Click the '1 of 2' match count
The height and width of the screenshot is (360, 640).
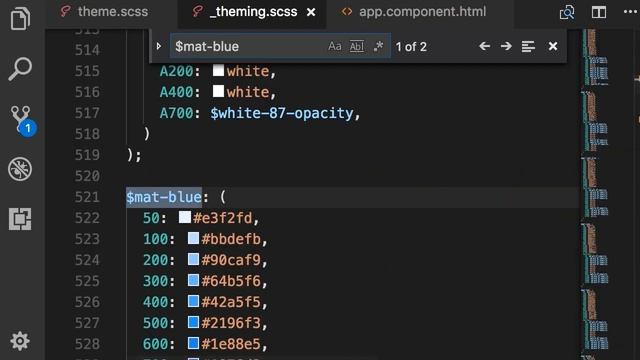click(x=411, y=47)
